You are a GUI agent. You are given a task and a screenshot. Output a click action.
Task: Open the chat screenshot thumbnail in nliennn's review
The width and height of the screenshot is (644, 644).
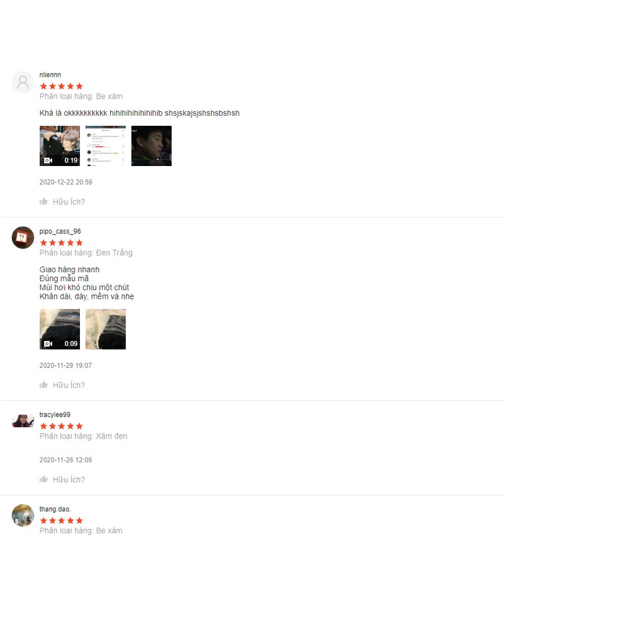tap(106, 146)
